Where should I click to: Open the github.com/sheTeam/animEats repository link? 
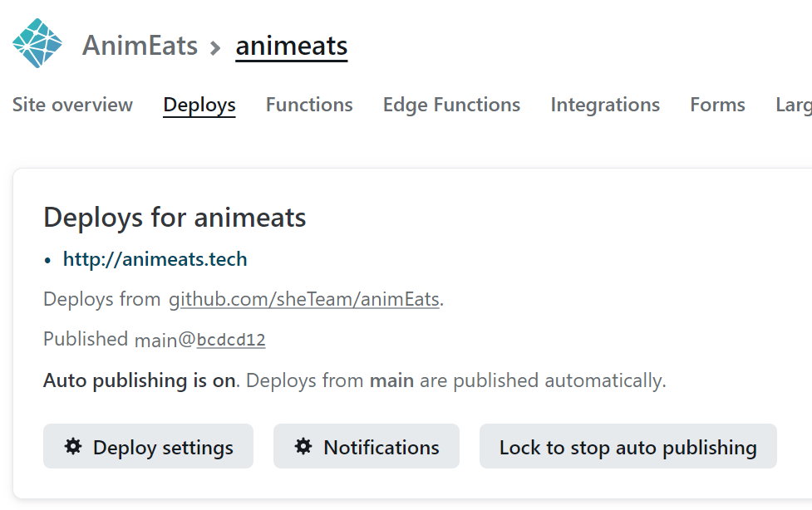(304, 299)
